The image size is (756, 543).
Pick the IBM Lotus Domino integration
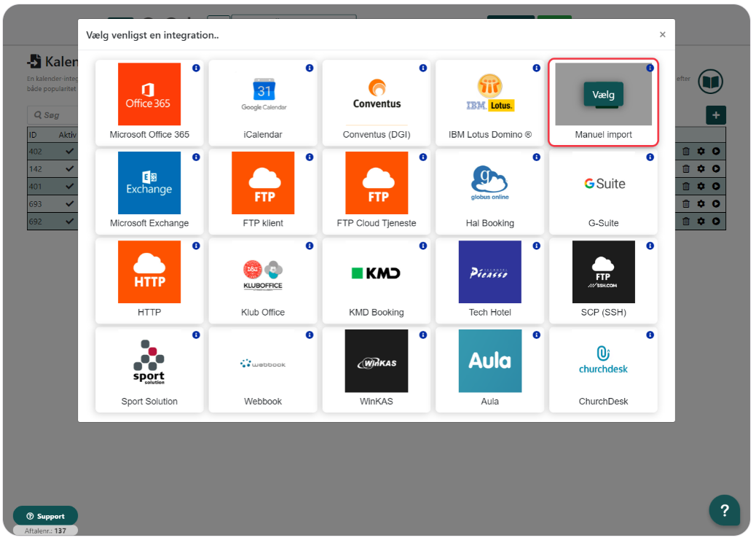[489, 102]
